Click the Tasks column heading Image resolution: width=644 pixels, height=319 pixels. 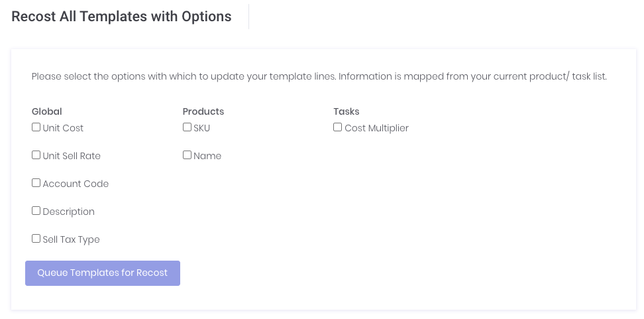tap(347, 111)
